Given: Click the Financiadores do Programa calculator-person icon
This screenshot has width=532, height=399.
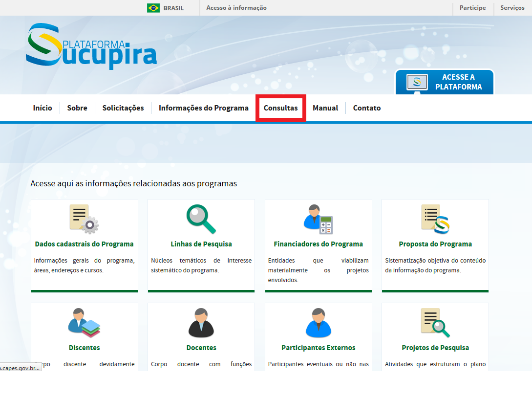Looking at the screenshot, I should (x=318, y=219).
